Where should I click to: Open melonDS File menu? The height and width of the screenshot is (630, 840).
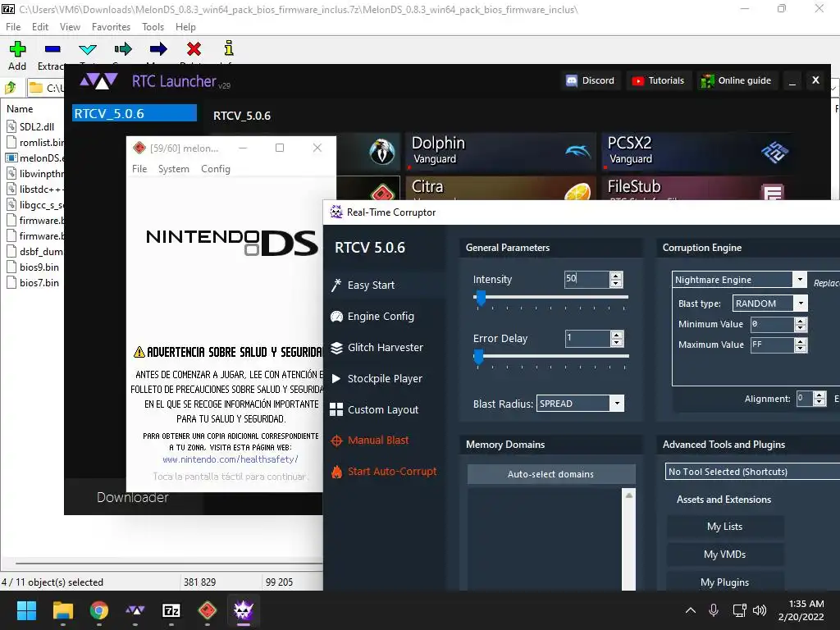pos(139,169)
